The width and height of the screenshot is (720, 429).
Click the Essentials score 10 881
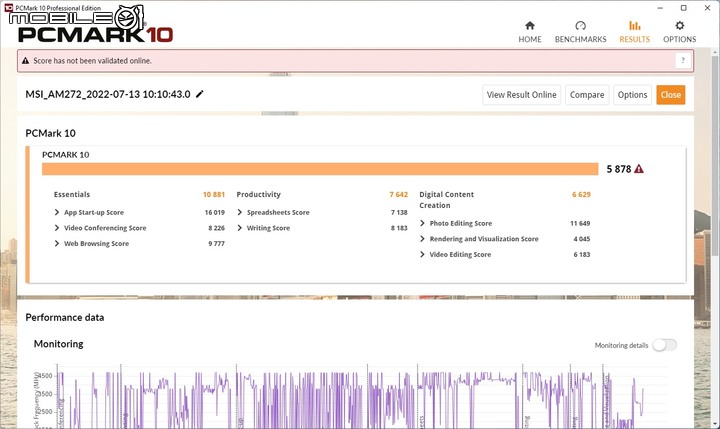pos(214,194)
